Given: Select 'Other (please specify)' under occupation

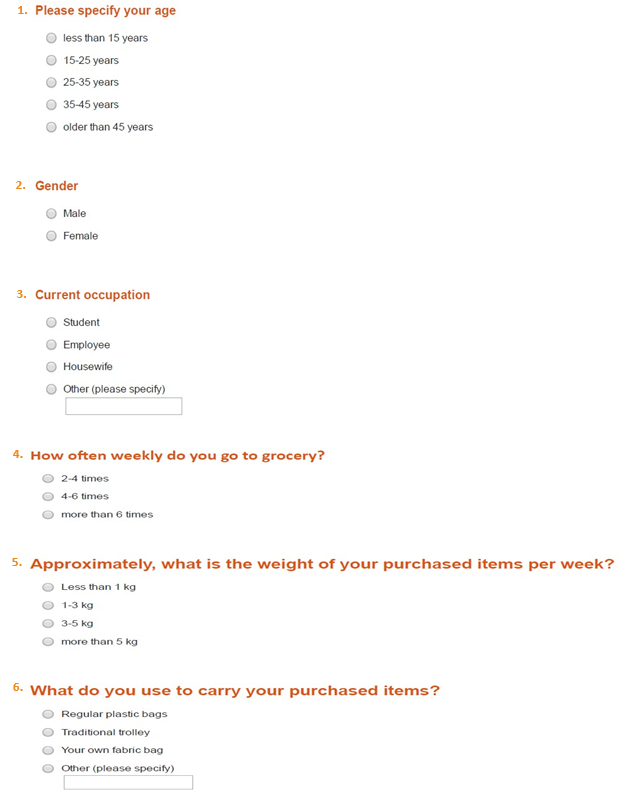Looking at the screenshot, I should [x=52, y=389].
